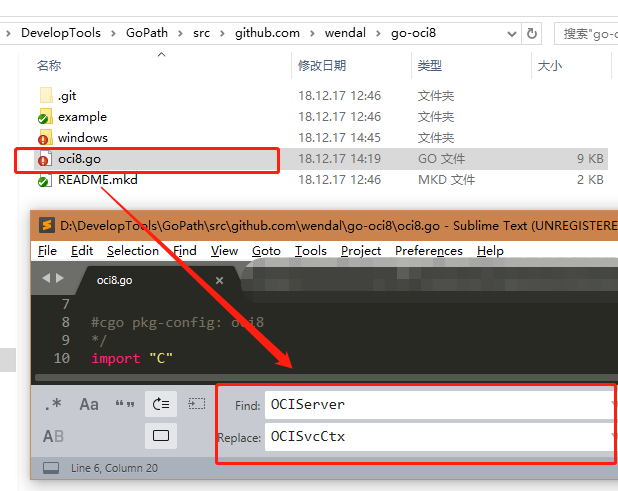The height and width of the screenshot is (491, 618).
Task: Expand chevron after GoPath breadcrumb
Action: point(181,33)
